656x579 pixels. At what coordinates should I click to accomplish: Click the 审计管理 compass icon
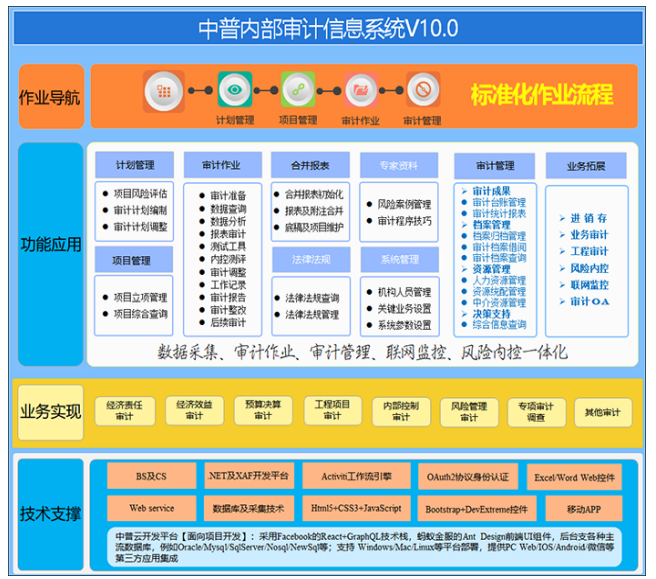coord(423,90)
